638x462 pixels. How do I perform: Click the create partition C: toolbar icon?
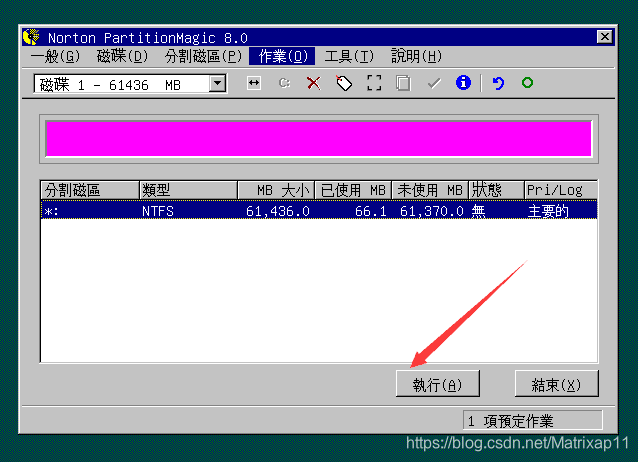(x=284, y=83)
